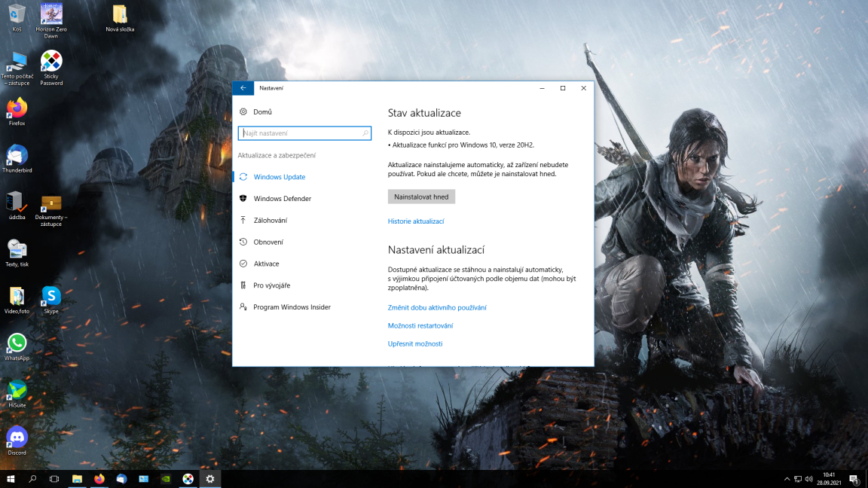Open Pro vývojáře developer settings
This screenshot has height=488, width=868.
point(271,285)
